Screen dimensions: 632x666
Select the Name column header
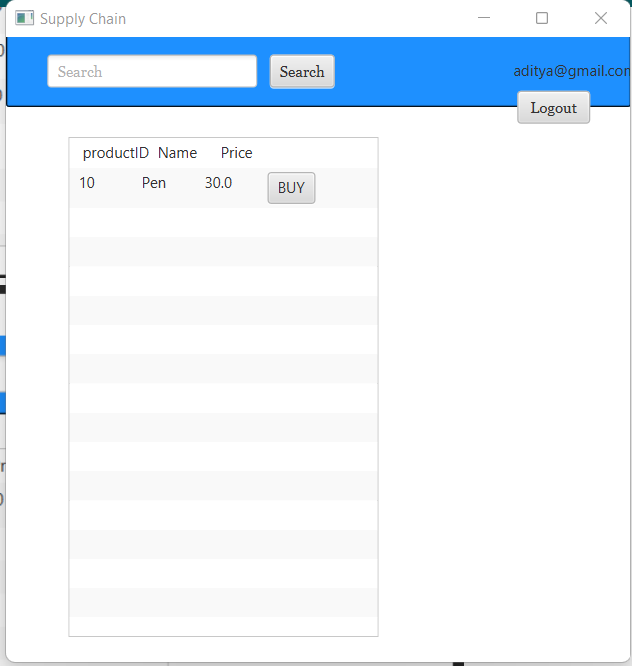(x=178, y=153)
